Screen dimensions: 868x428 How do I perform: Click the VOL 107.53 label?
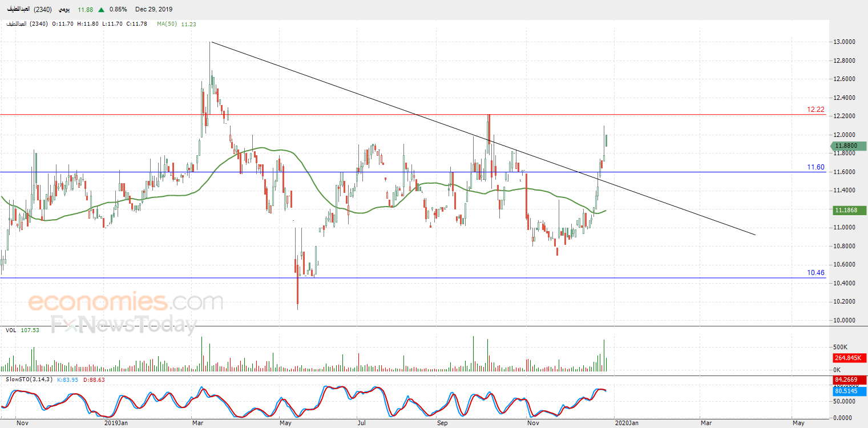[22, 330]
